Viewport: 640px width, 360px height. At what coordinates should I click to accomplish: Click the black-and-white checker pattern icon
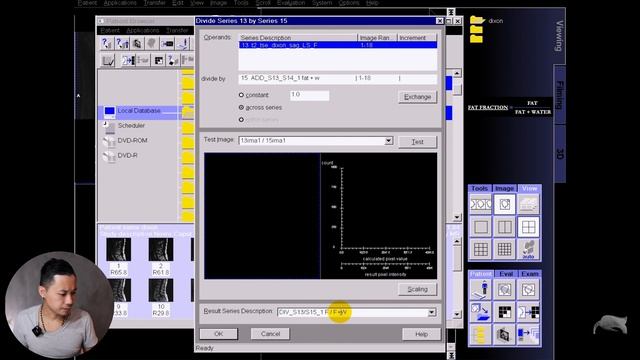(x=504, y=312)
